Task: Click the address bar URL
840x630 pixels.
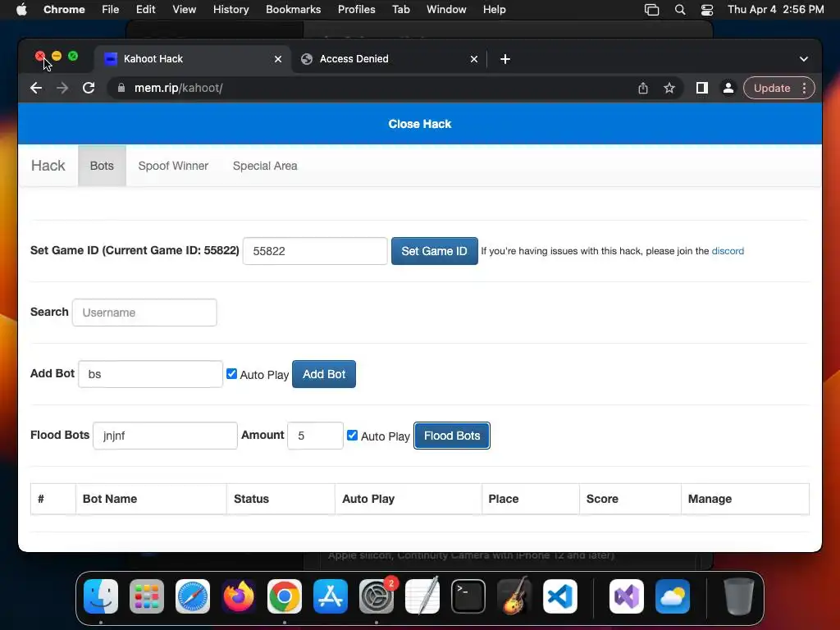Action: 178,88
